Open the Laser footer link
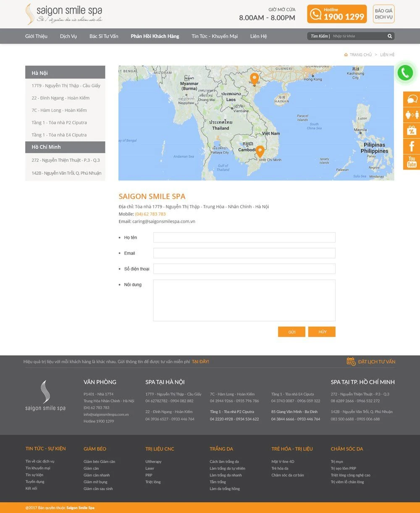The width and height of the screenshot is (420, 513). pos(150,468)
